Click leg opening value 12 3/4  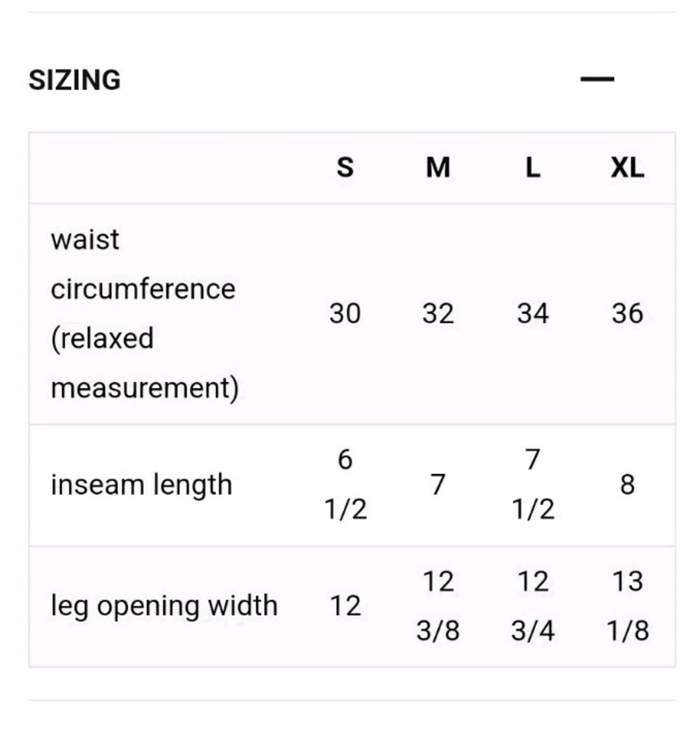(533, 606)
